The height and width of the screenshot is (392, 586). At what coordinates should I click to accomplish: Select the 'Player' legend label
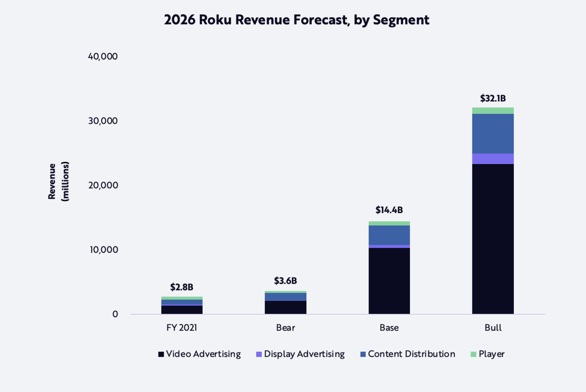(491, 354)
